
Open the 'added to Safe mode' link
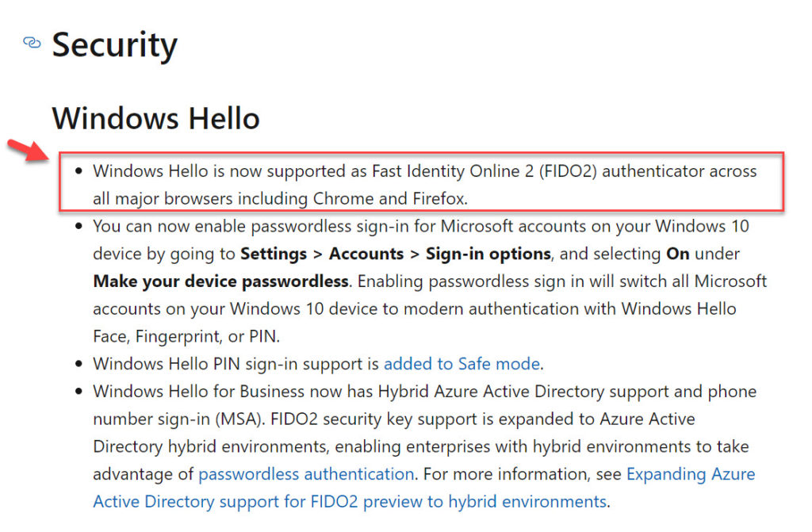(x=462, y=364)
